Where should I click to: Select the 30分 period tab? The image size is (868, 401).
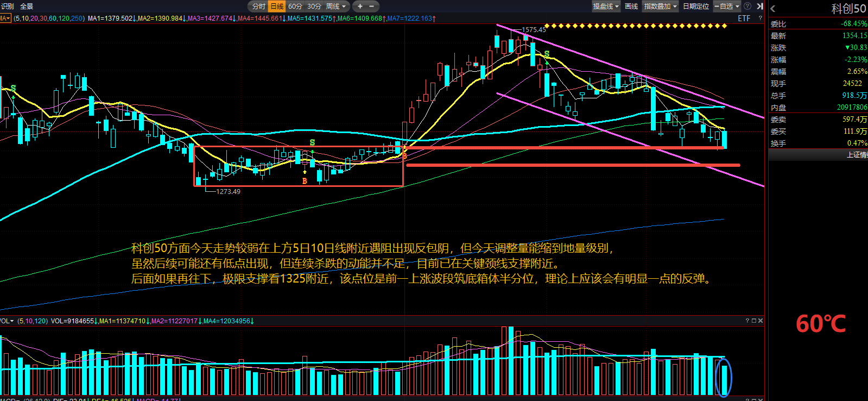(314, 7)
